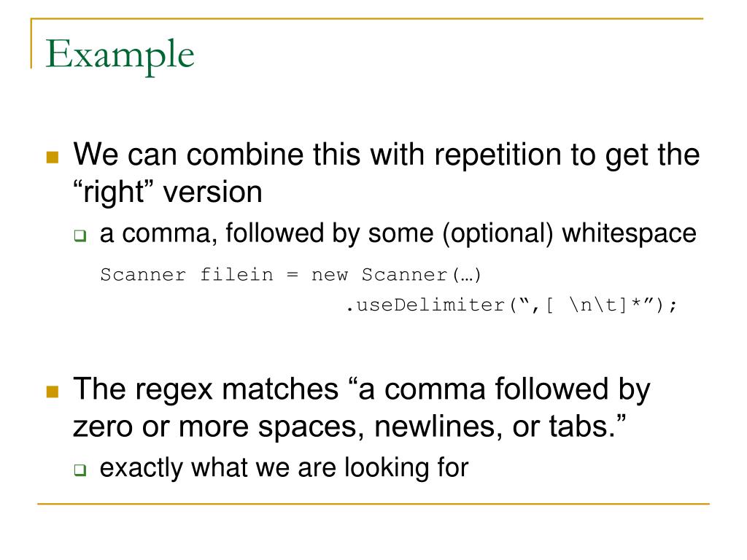Viewport: 747px width, 560px height.
Task: Click the hollow bullet before "exactly what"
Action: (x=80, y=470)
